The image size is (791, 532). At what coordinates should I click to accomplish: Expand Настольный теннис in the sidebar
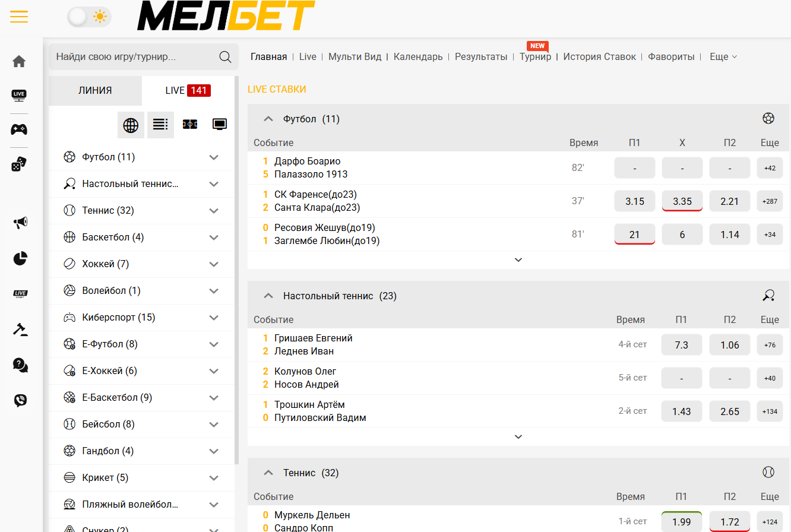214,184
